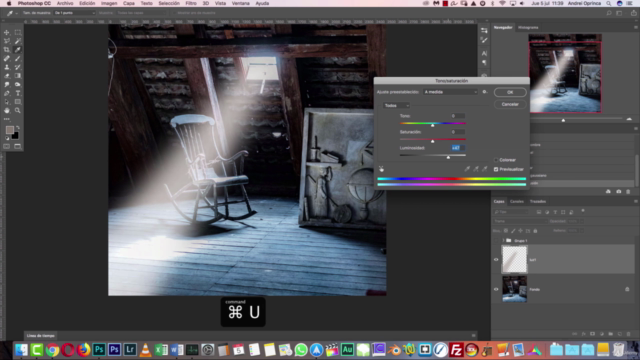The image size is (640, 360).
Task: Toggle lock all for layer
Action: [535, 231]
